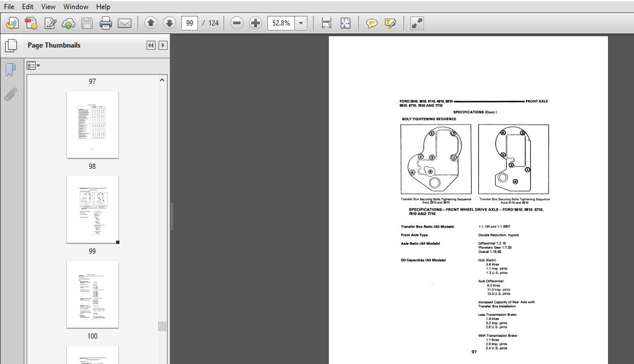
Task: Click 'Transfer Box Ratio (All Models)' text
Action: point(427,226)
